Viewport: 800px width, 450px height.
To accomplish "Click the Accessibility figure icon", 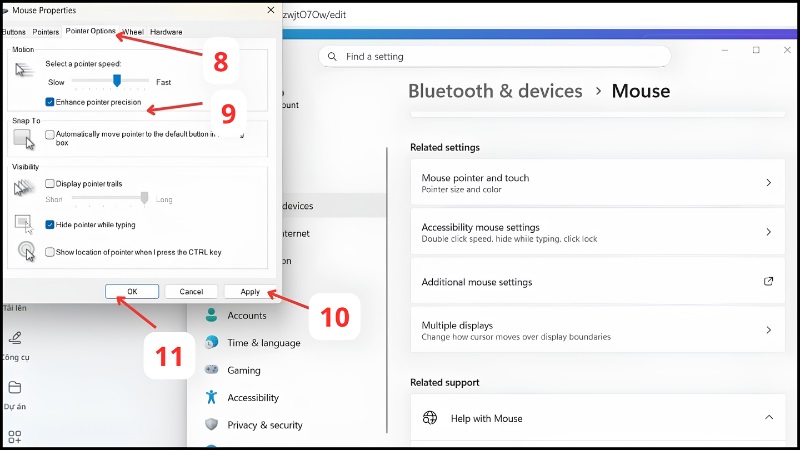I will [x=211, y=397].
